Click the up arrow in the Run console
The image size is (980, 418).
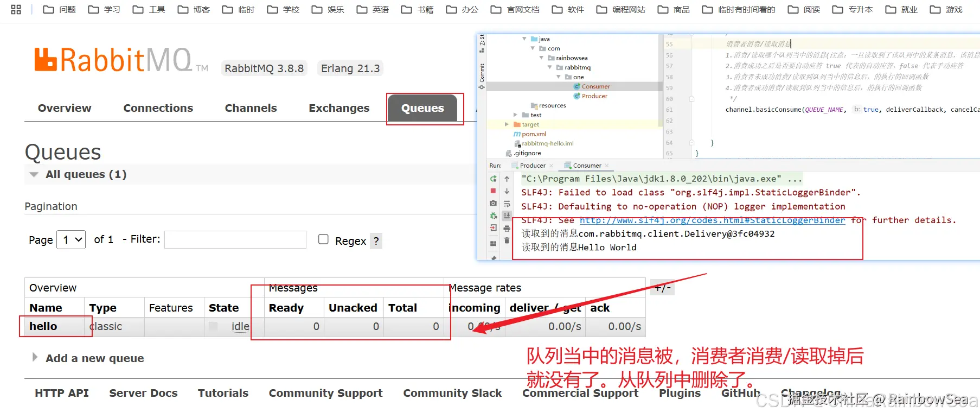pos(507,179)
